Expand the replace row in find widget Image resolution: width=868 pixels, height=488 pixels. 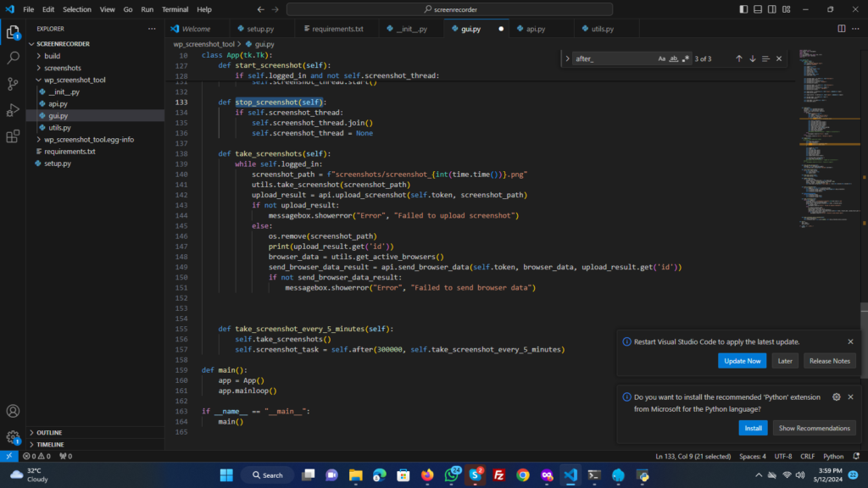pyautogui.click(x=567, y=58)
